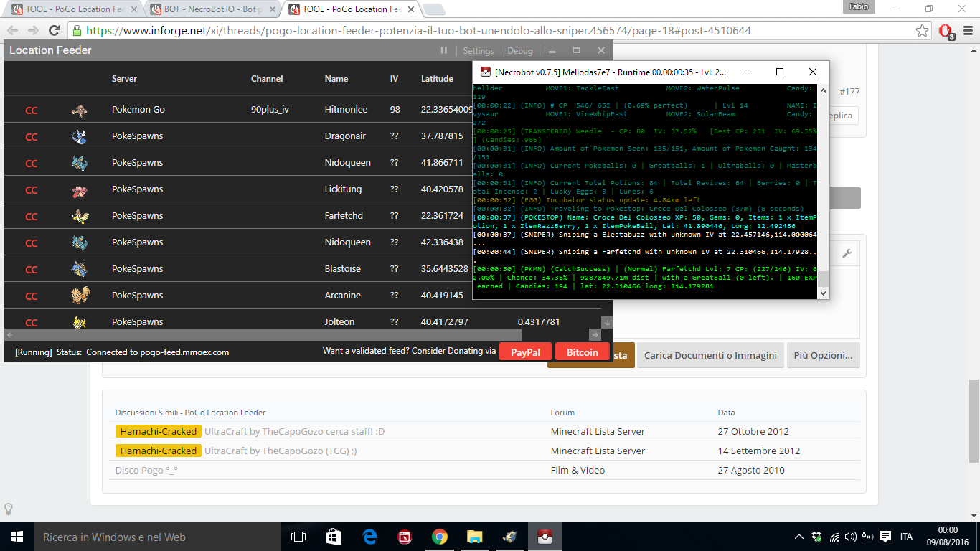Switch to the BOT - NecroBot.IO browser tab

click(x=213, y=9)
